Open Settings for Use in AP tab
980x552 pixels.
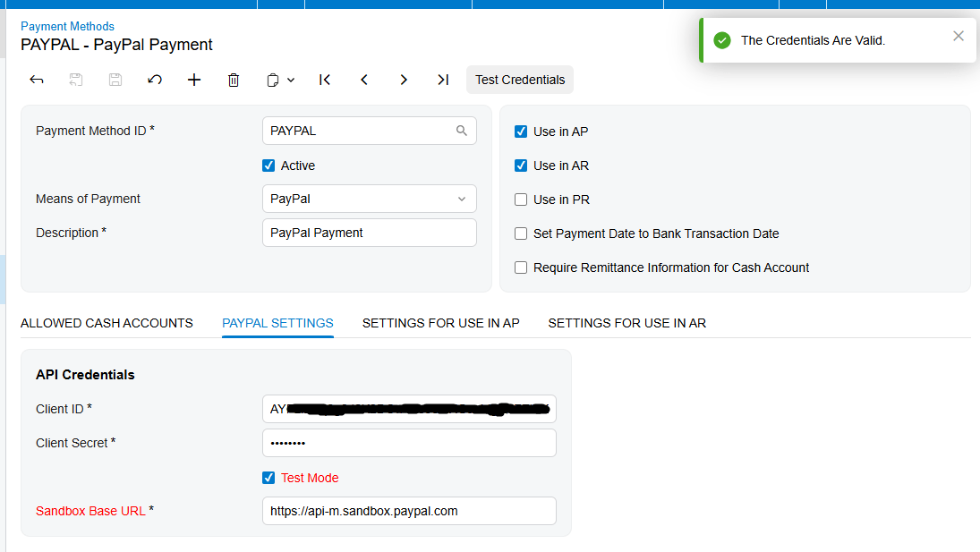click(440, 323)
